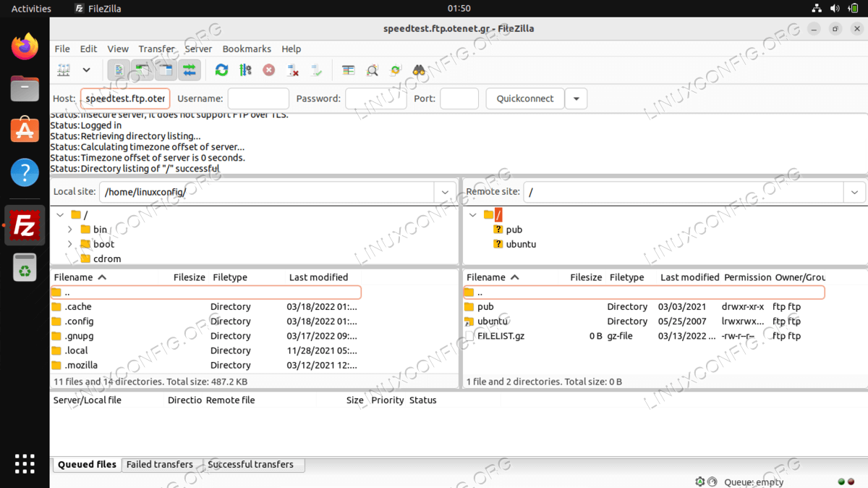Sort local list by Filesize header

click(190, 277)
